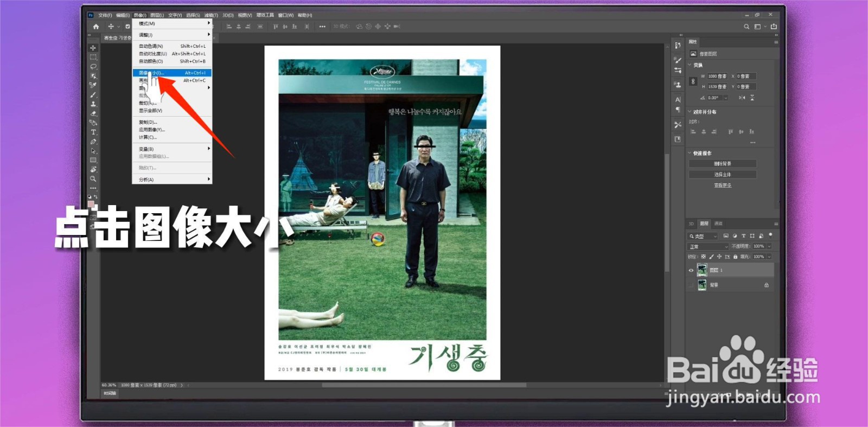Viewport: 868px width, 427px height.
Task: Open blend mode 正常 dropdown
Action: click(x=709, y=246)
